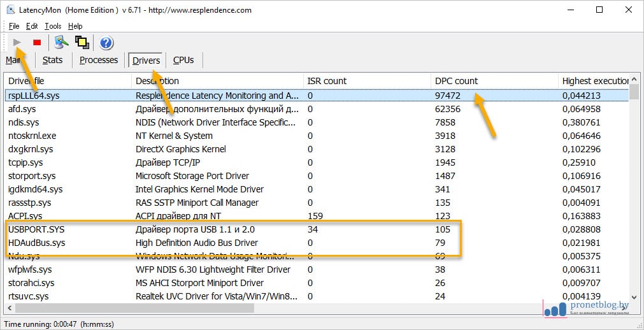This screenshot has width=644, height=330.
Task: Sort by Highest execution column header
Action: (595, 81)
